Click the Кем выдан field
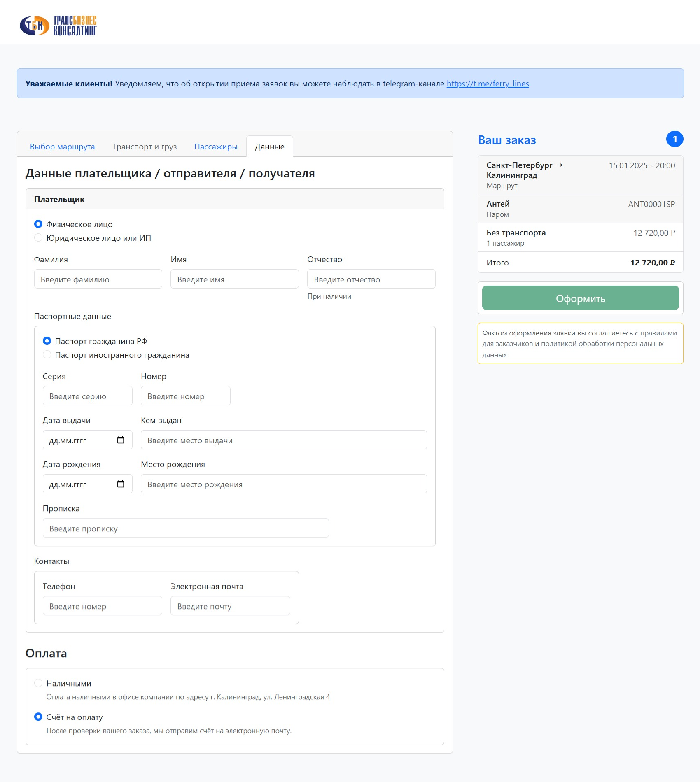 [284, 440]
